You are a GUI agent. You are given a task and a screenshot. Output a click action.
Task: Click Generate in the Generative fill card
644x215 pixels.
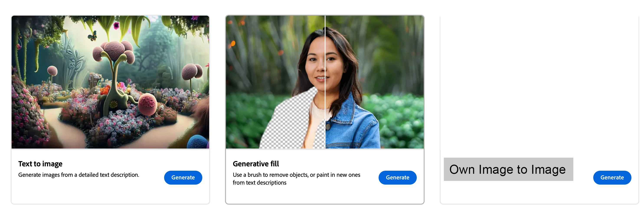point(397,177)
